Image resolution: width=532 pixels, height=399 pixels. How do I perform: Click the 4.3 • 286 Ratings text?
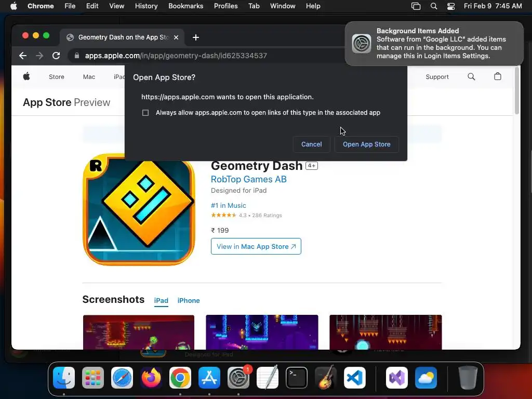pos(260,215)
